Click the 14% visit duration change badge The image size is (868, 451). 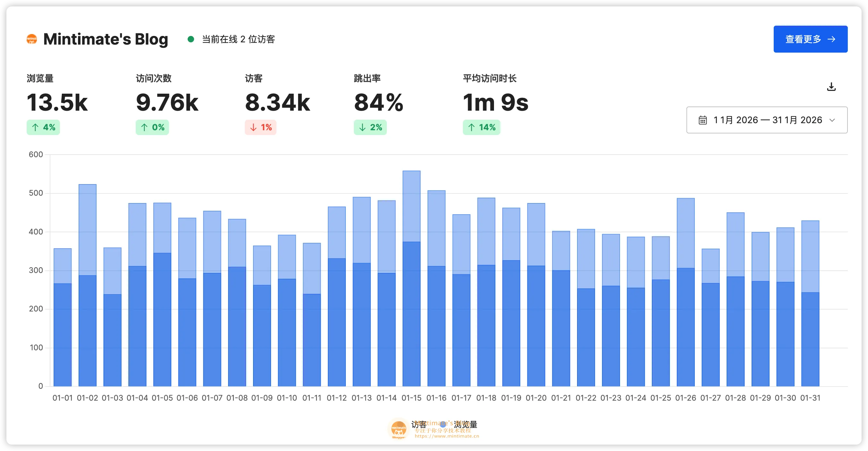[481, 127]
